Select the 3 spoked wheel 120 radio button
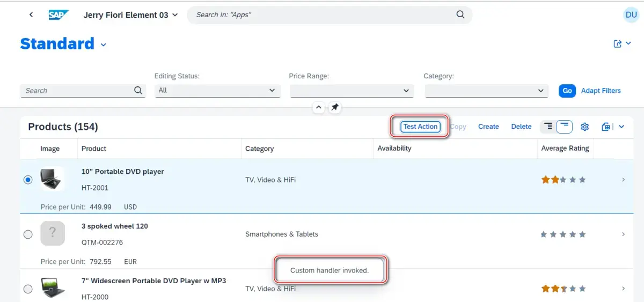 28,234
